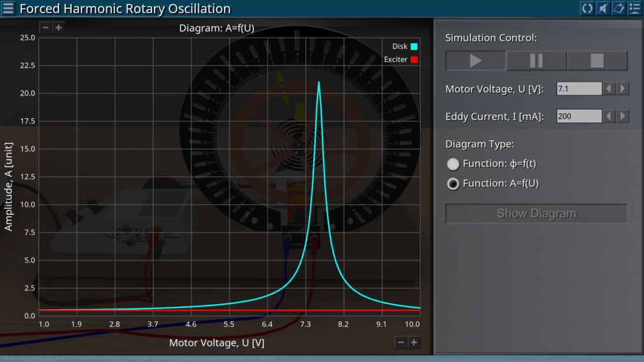Zoom out the vertical axis with the top minus button
Image resolution: width=644 pixels, height=362 pixels.
(46, 28)
